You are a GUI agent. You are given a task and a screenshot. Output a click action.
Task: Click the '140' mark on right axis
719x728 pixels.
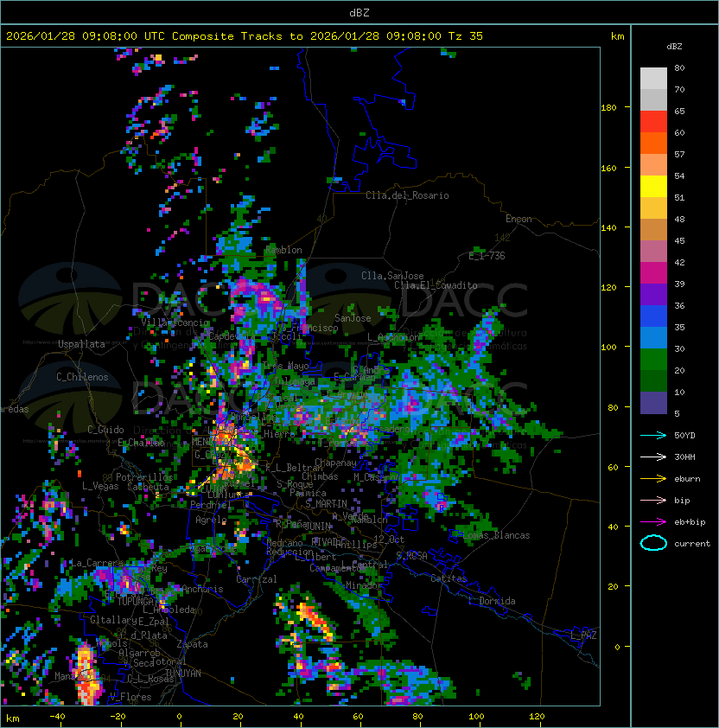click(608, 227)
